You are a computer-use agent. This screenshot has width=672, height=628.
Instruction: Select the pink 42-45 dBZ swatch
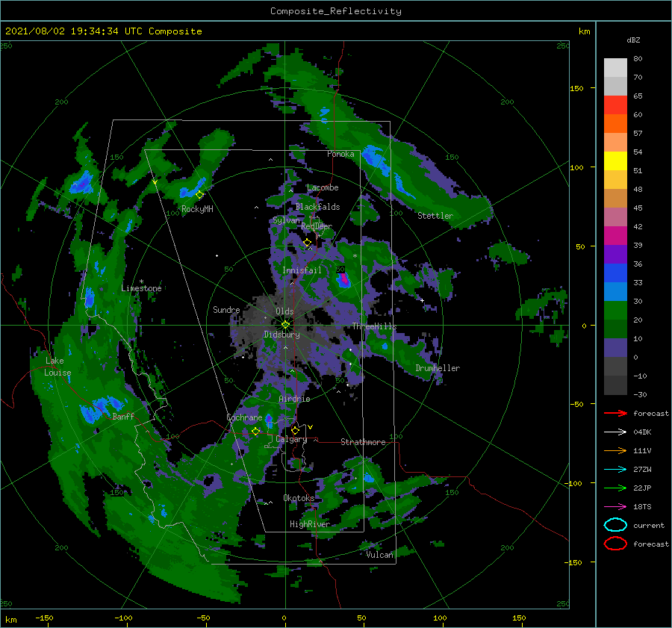615,217
